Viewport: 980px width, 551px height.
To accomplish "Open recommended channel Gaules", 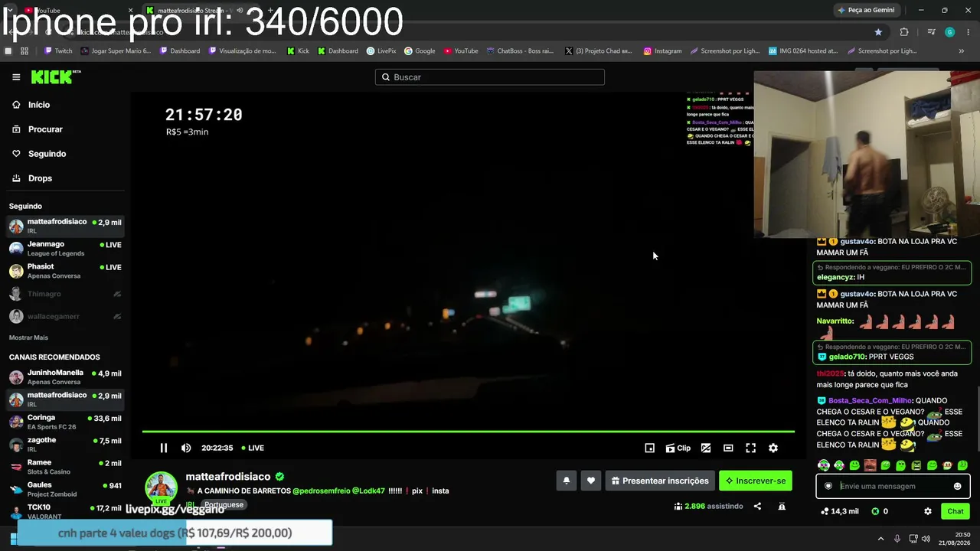I will tap(65, 489).
